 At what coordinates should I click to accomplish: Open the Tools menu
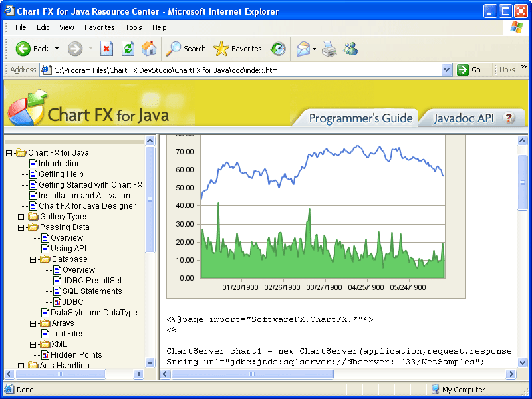pos(134,27)
